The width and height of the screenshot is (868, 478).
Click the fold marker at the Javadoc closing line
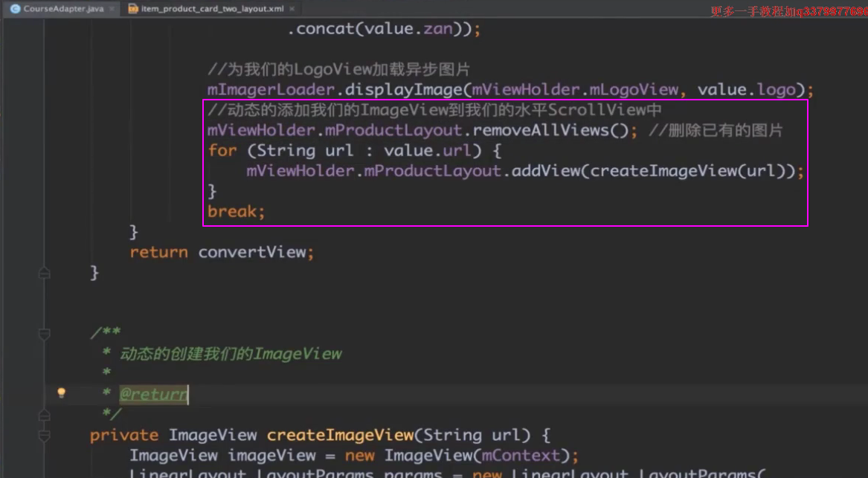pos(44,414)
